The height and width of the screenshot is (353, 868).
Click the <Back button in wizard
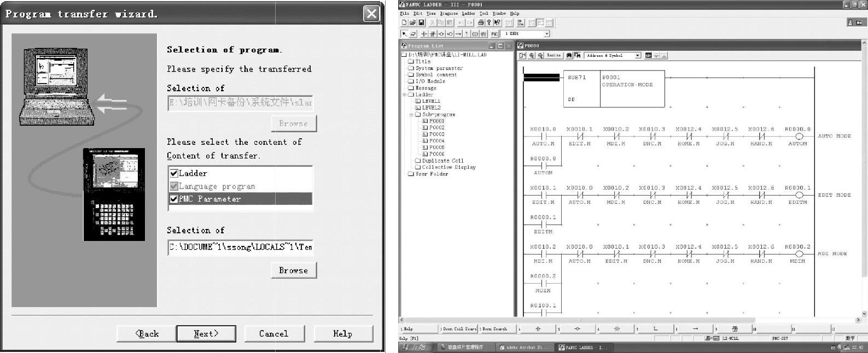point(147,333)
